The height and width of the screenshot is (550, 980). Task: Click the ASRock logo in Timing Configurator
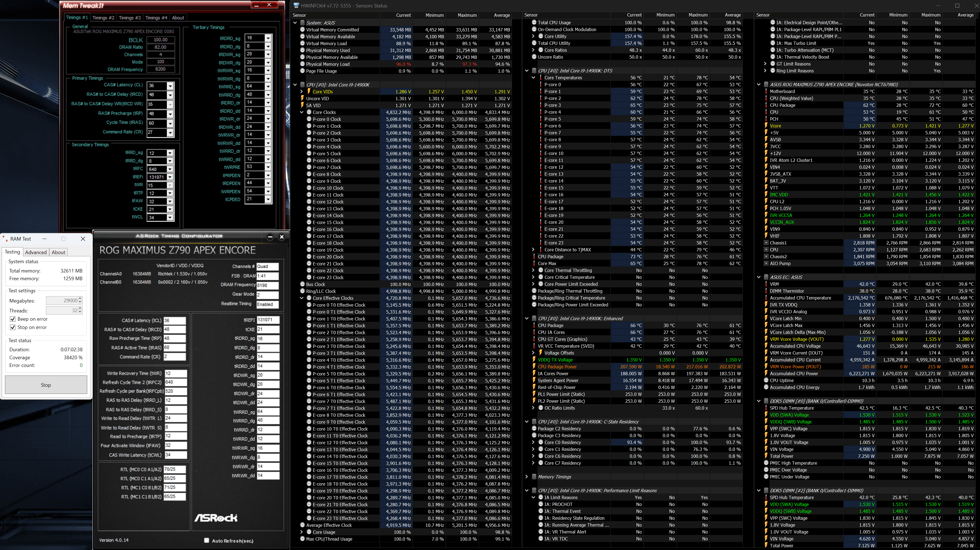[216, 518]
